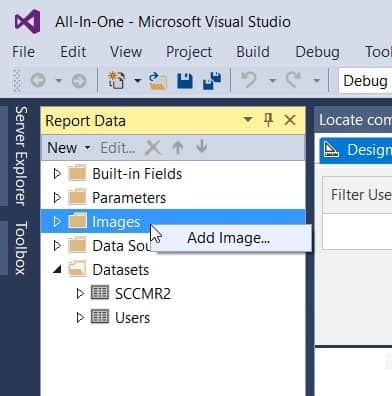Open the Redo history dropdown arrow

[x=316, y=80]
